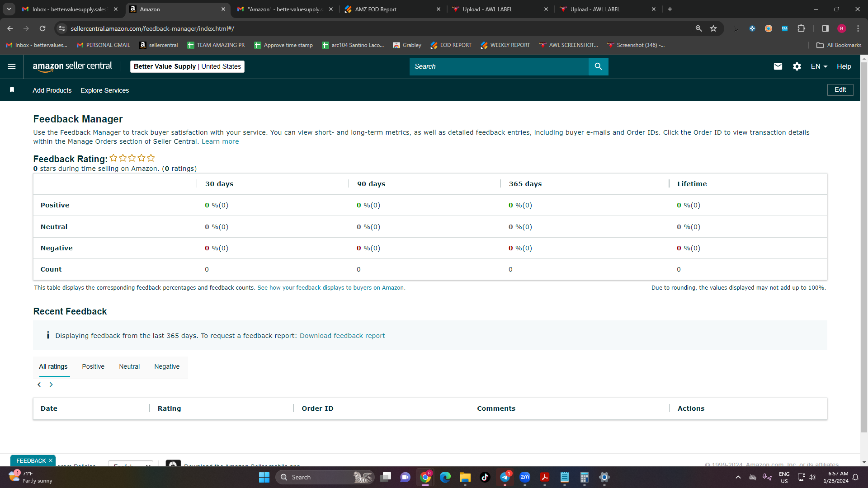Open the Chrome profile avatar R
Screen dimensions: 868x488
tap(842, 28)
